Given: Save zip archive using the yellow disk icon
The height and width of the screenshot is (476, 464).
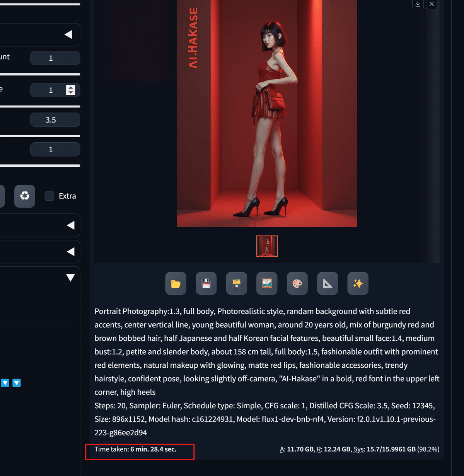Looking at the screenshot, I should [237, 283].
